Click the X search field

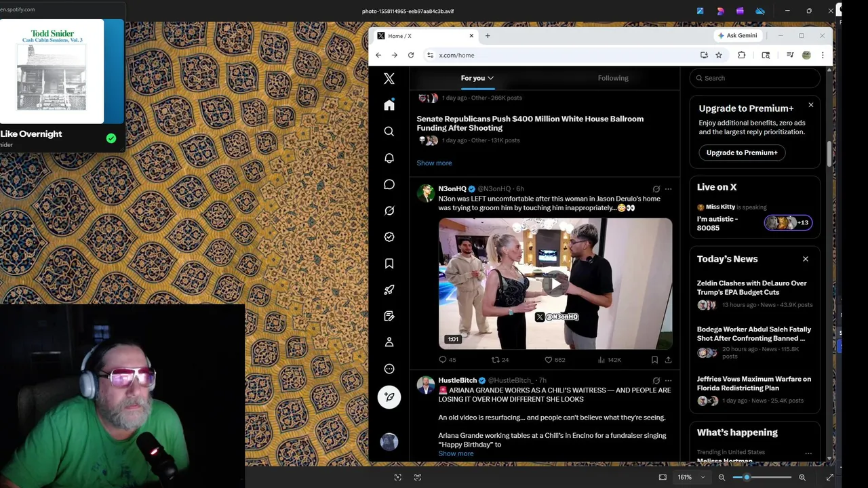click(755, 78)
